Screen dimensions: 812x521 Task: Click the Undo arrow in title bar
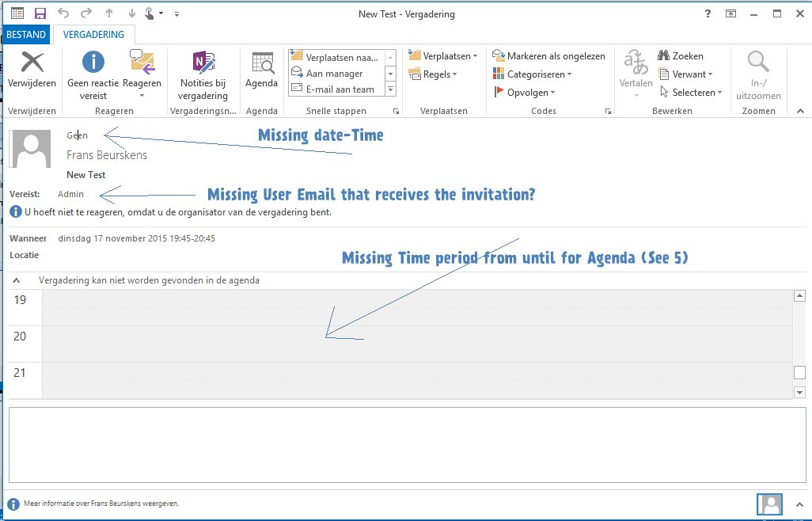pos(63,13)
